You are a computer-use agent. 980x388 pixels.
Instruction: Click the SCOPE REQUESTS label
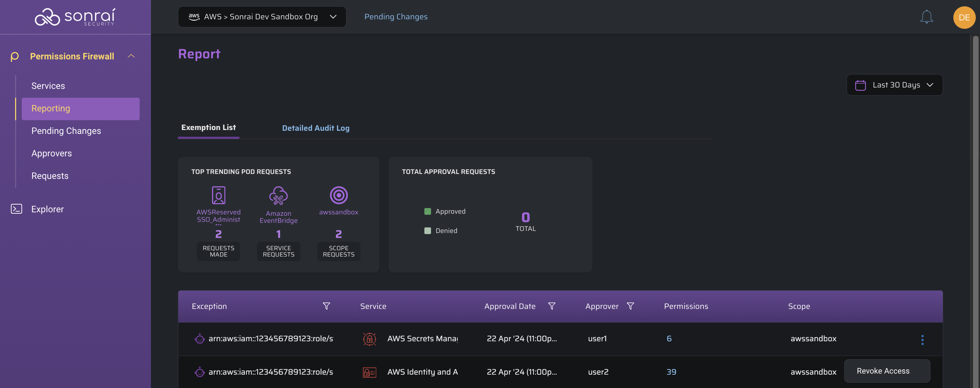[x=339, y=251]
